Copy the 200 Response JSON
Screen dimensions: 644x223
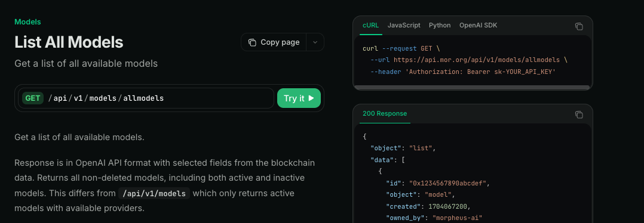[579, 114]
